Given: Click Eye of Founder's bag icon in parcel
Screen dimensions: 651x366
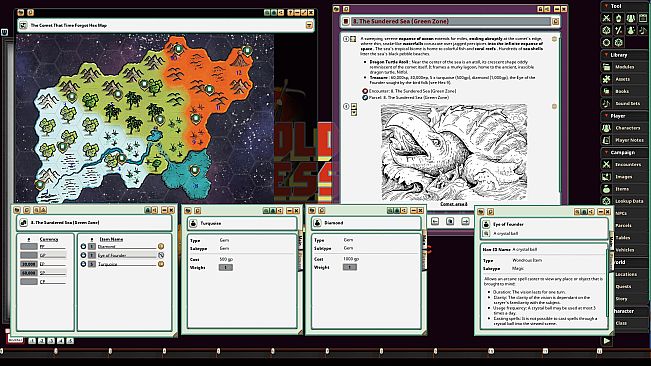Looking at the screenshot, I should [83, 255].
